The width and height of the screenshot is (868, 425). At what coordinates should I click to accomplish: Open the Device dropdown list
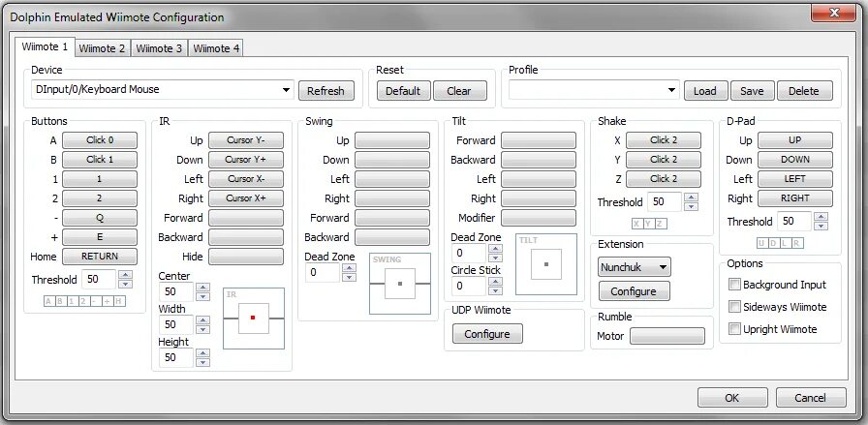(286, 90)
